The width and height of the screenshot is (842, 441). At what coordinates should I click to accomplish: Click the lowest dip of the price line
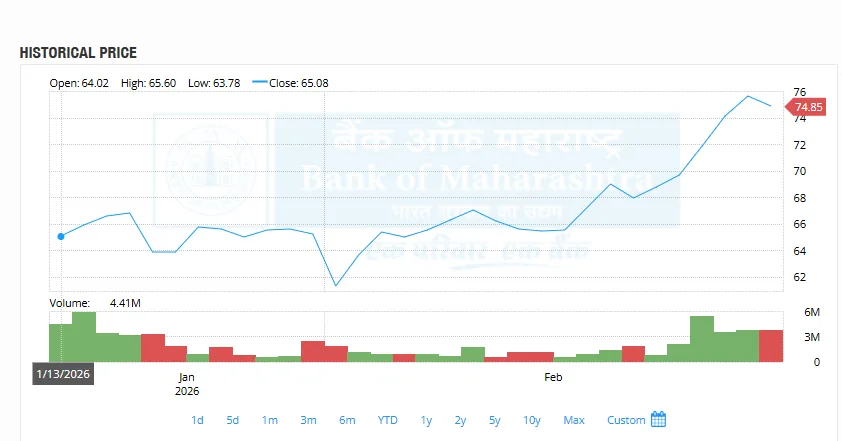[x=336, y=286]
